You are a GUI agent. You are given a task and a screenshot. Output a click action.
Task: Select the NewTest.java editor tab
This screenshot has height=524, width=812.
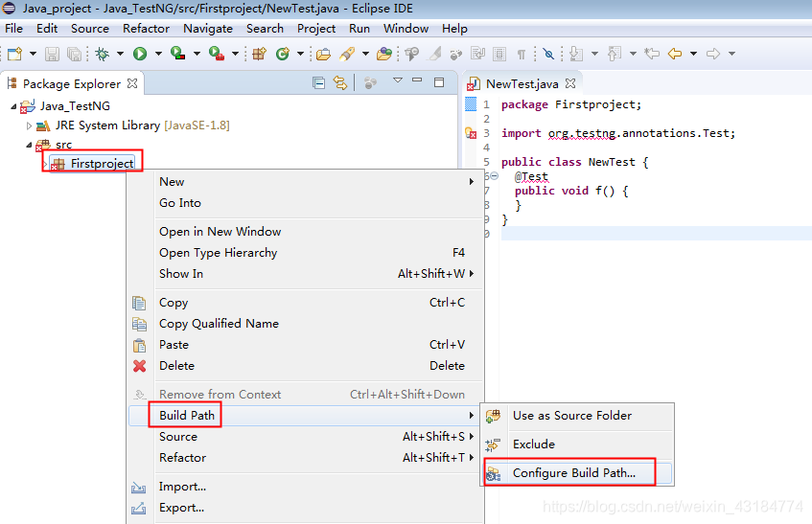tap(522, 83)
